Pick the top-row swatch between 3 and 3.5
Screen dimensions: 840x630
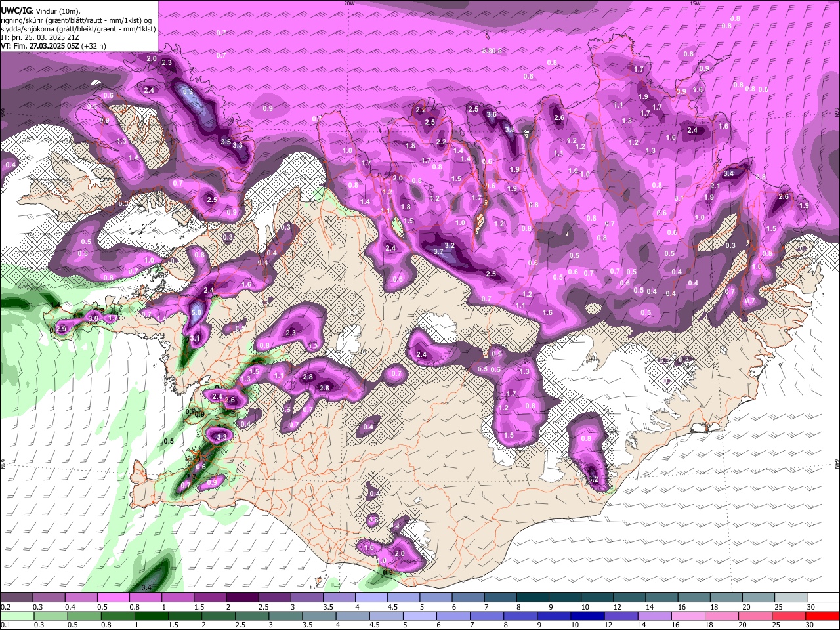[307, 598]
